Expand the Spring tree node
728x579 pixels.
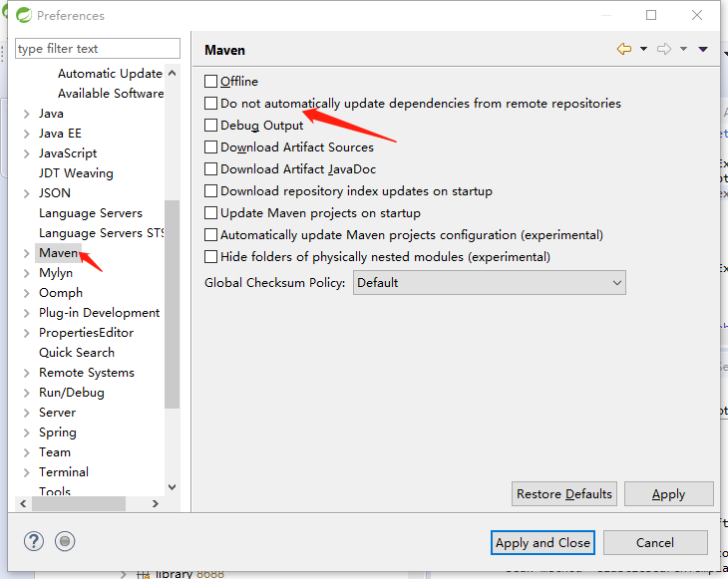point(27,433)
